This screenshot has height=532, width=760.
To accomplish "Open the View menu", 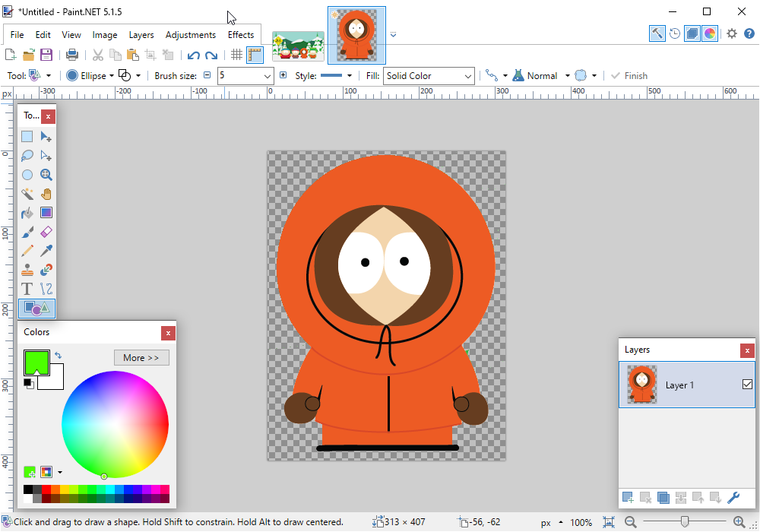I will 71,35.
